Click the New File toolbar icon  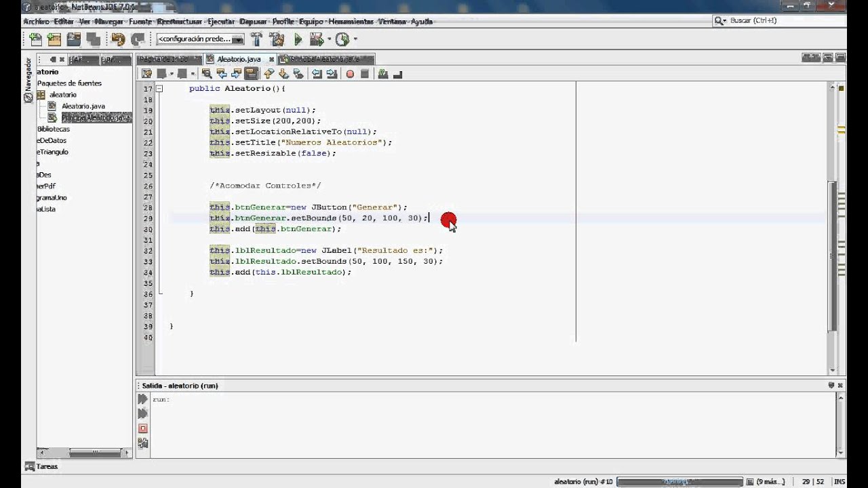click(36, 39)
